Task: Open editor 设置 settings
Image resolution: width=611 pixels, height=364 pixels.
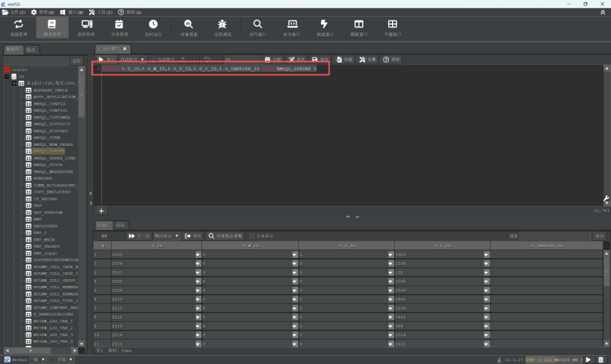Action: pyautogui.click(x=368, y=59)
